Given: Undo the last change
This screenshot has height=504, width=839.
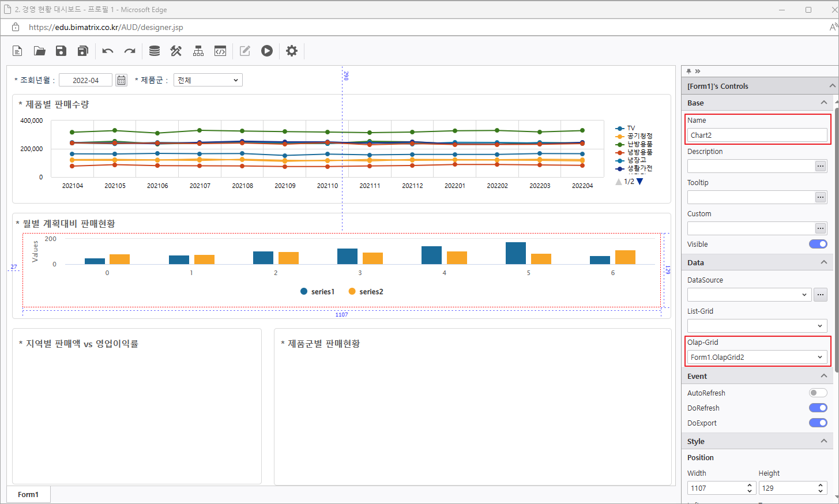Looking at the screenshot, I should (x=108, y=51).
